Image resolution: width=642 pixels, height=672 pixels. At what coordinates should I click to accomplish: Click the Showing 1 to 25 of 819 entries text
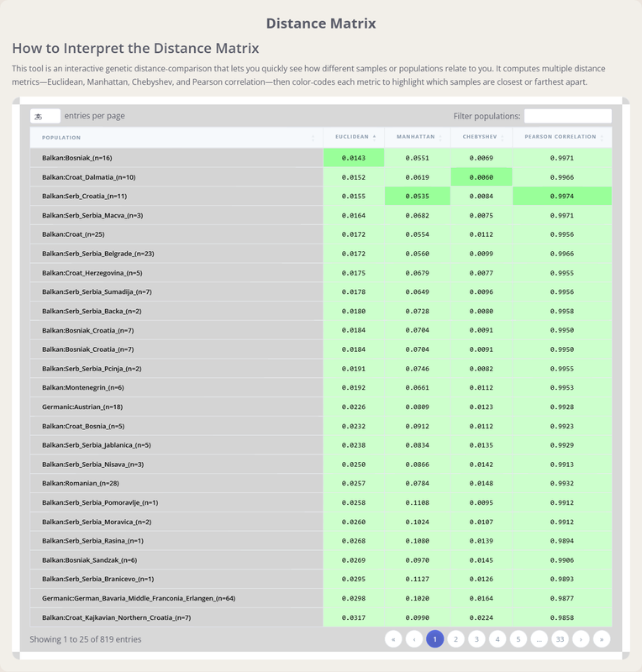[86, 639]
